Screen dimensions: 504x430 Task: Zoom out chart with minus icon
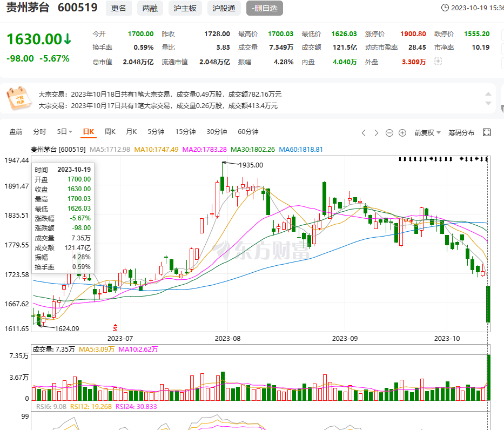389,133
